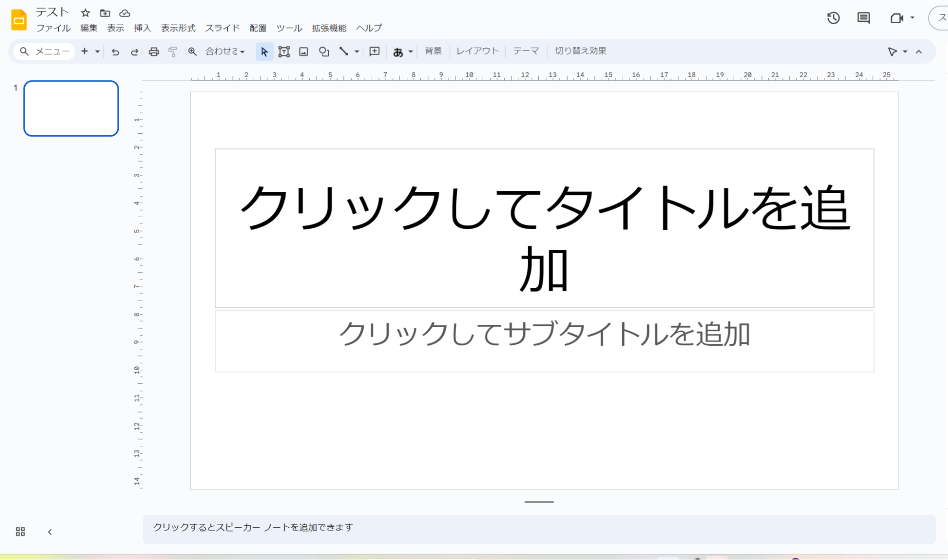
Task: Click the speaker notes resize handle
Action: pyautogui.click(x=539, y=502)
